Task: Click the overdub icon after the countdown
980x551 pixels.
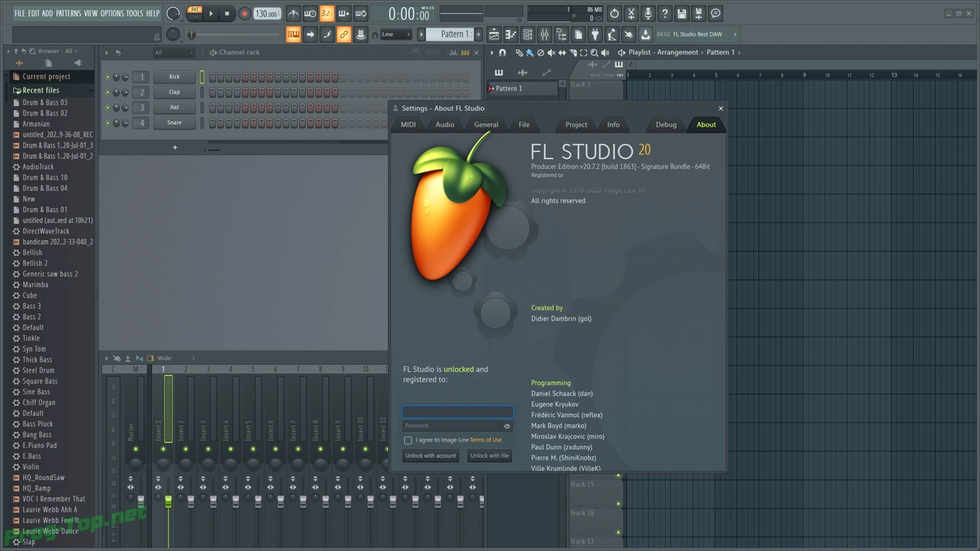Action: click(x=344, y=13)
